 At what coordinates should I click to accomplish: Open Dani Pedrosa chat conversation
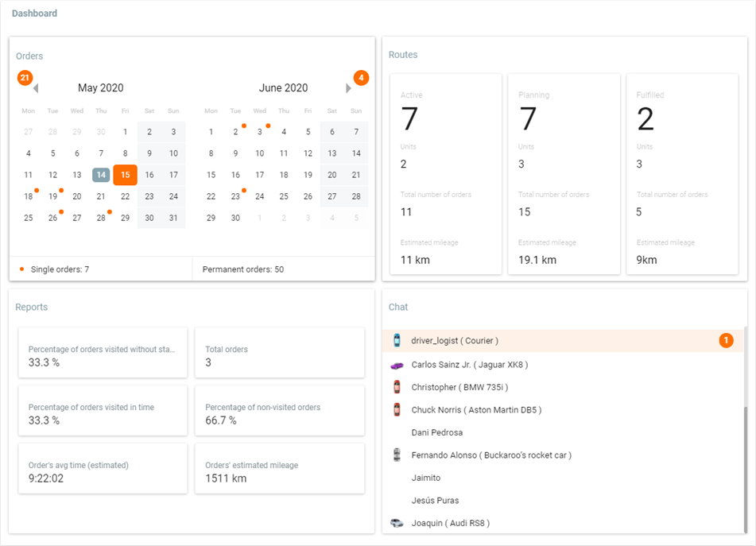[436, 432]
